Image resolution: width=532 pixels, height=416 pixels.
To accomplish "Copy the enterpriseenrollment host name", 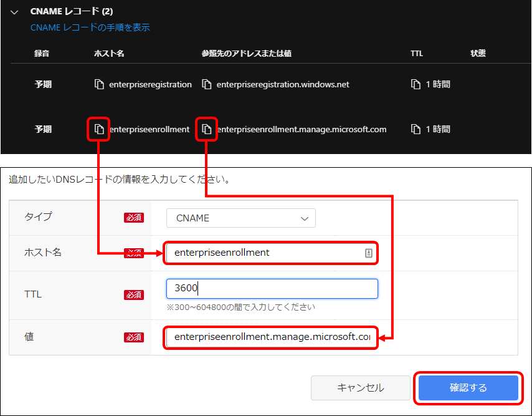I will [x=100, y=129].
